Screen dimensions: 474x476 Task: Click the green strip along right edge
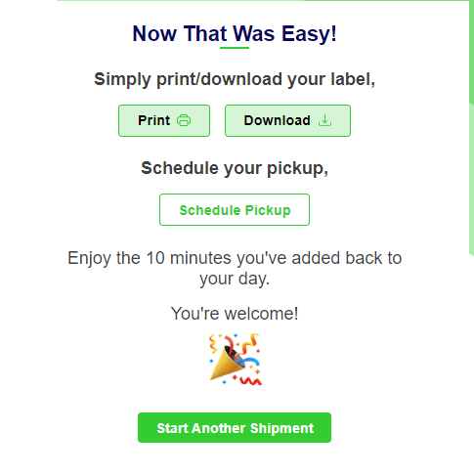click(x=471, y=127)
